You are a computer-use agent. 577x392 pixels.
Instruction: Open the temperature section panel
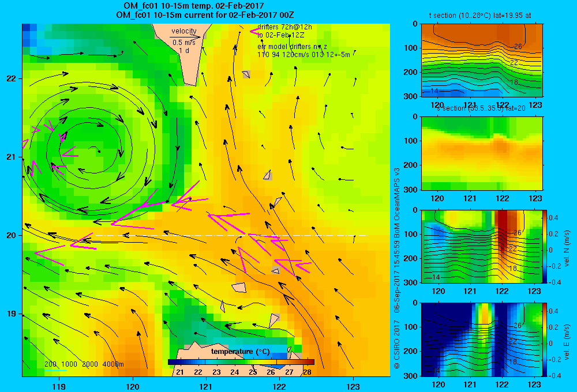click(x=482, y=60)
